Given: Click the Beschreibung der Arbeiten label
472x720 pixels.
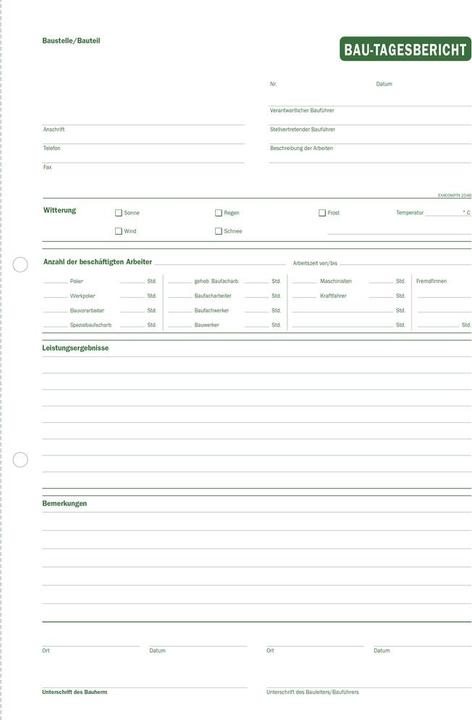Looking at the screenshot, I should [x=301, y=148].
